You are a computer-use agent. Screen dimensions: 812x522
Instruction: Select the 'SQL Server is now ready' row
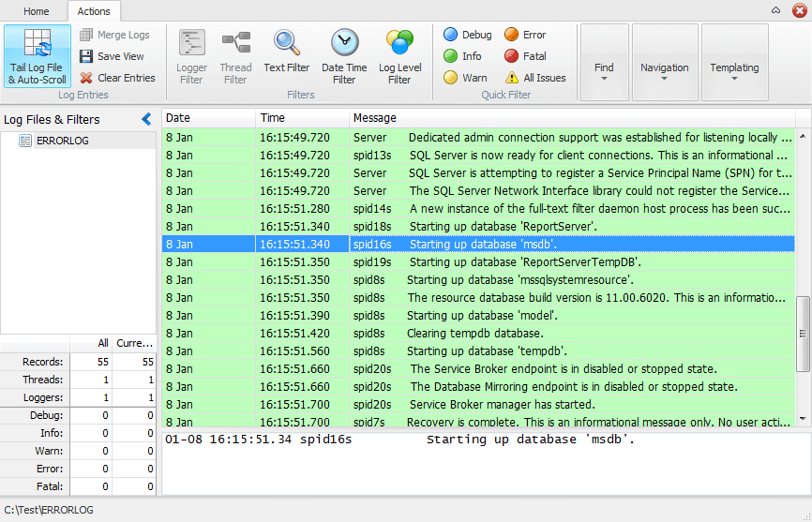coord(478,156)
